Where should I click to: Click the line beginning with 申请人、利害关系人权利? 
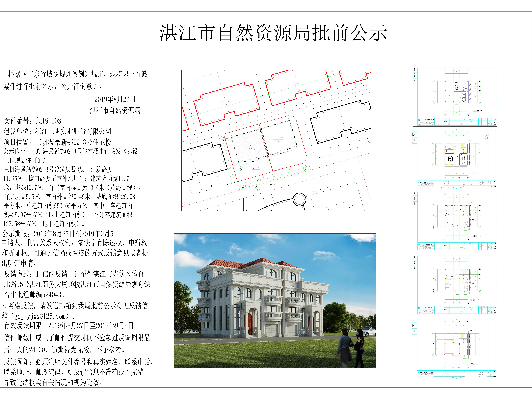click(x=75, y=243)
